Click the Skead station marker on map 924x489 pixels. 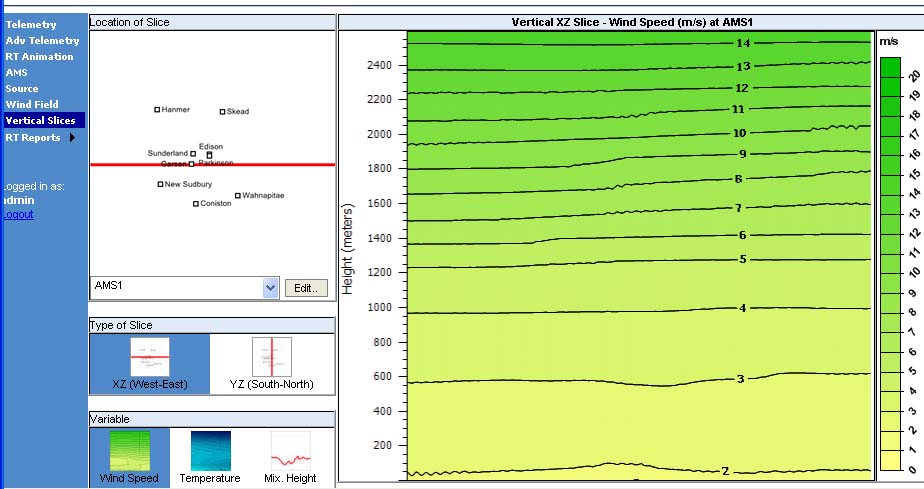coord(222,112)
